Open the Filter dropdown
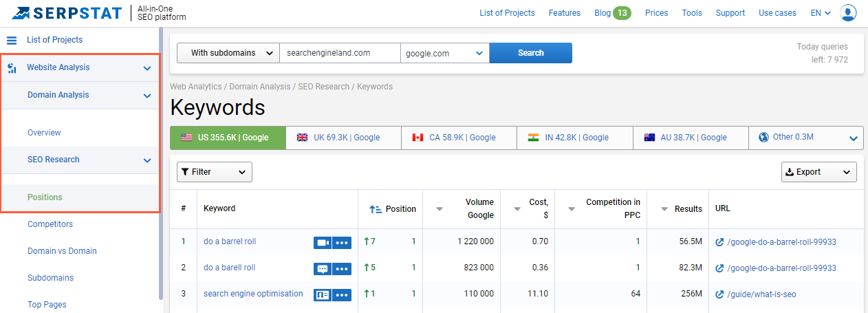The image size is (868, 313). [215, 172]
